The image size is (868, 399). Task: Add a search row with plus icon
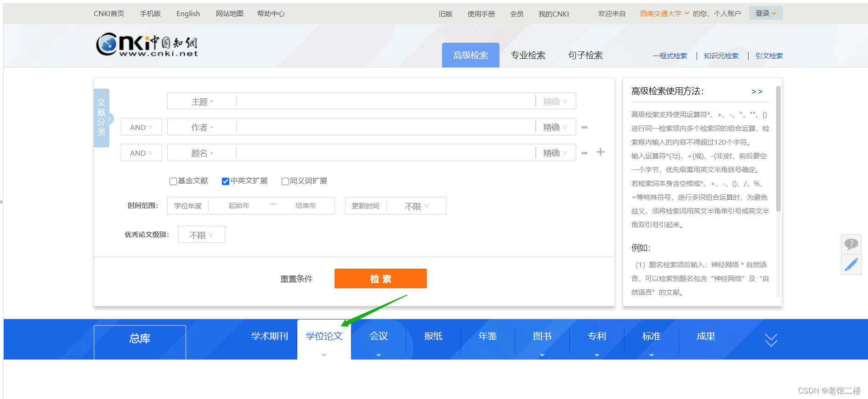601,152
